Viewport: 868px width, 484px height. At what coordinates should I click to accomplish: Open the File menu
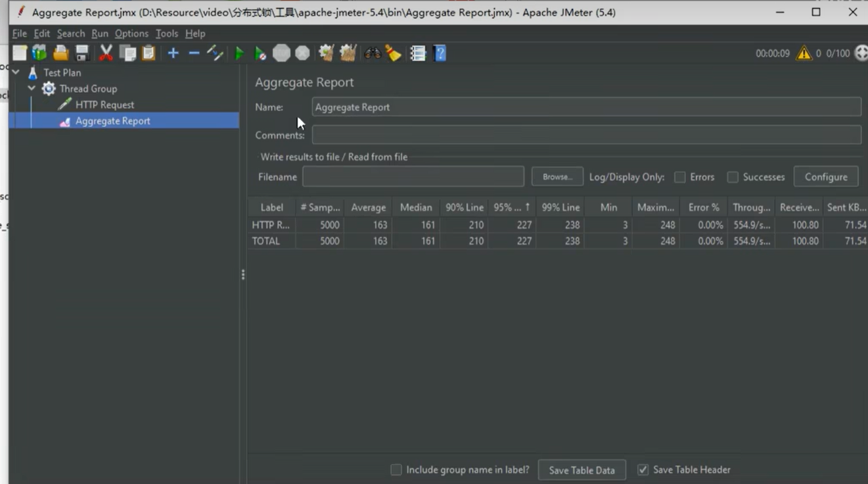[x=20, y=34]
